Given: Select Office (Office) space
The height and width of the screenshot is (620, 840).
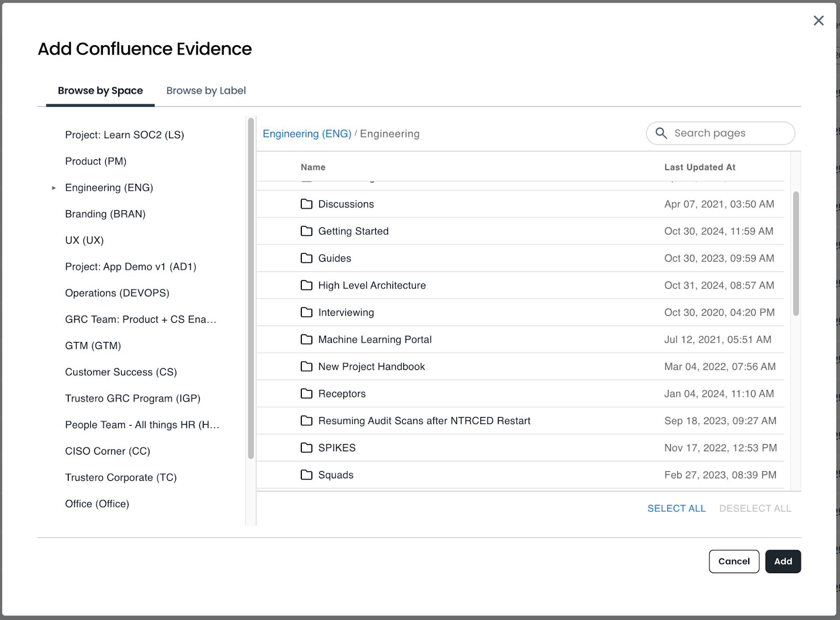Looking at the screenshot, I should (97, 503).
